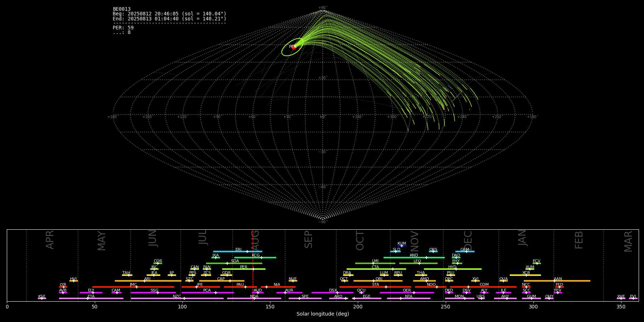Select the SDA shower label
Viewport: 644px width, 322px height.
coord(235,261)
